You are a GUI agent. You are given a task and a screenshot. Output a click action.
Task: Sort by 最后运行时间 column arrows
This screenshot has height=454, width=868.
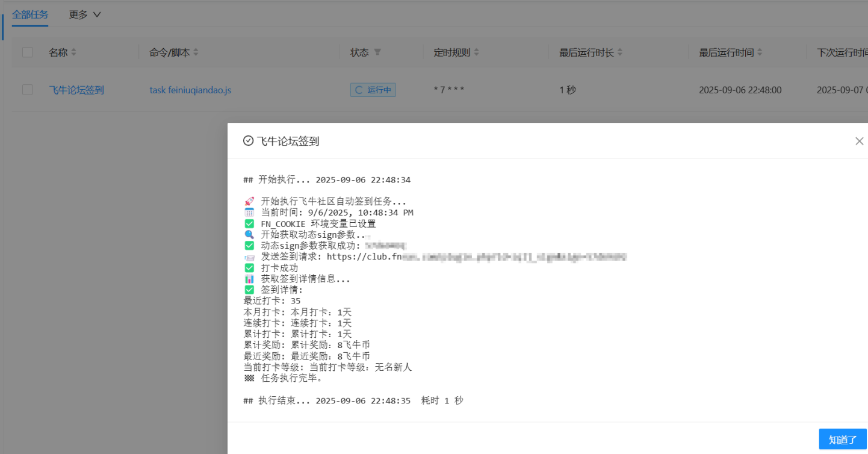coord(760,53)
